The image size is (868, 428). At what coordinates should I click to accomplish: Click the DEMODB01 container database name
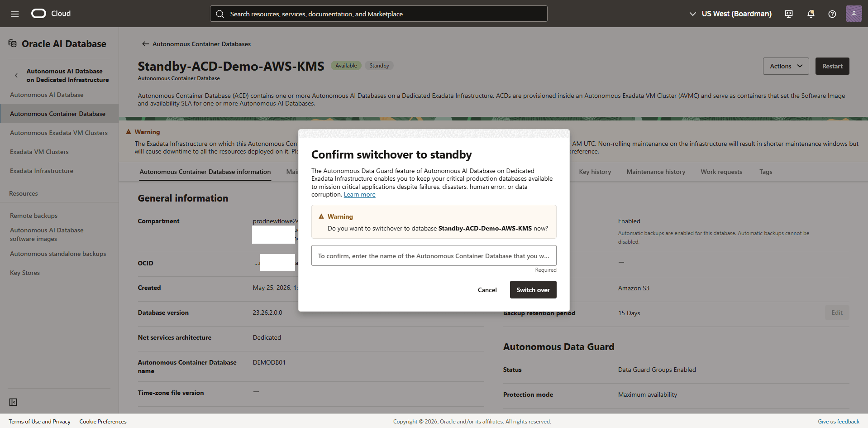pyautogui.click(x=269, y=362)
